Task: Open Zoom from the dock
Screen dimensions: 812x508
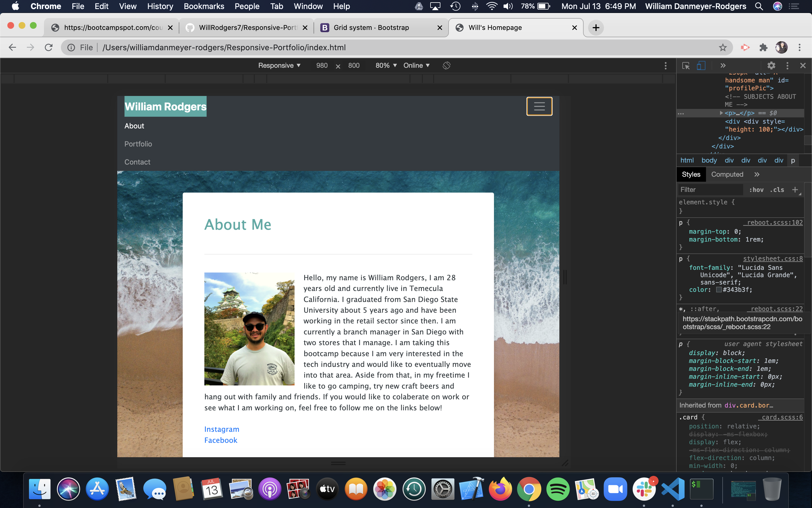Action: tap(615, 489)
